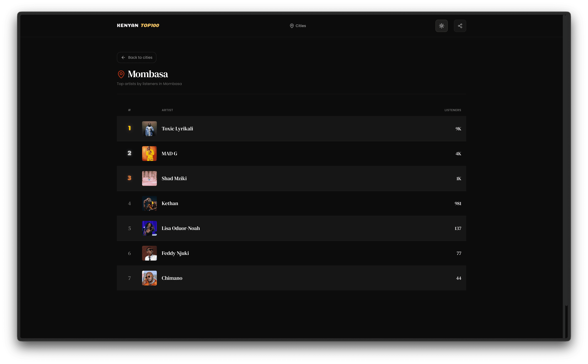
Task: Click the map pin icon next to Cities
Action: pyautogui.click(x=292, y=26)
